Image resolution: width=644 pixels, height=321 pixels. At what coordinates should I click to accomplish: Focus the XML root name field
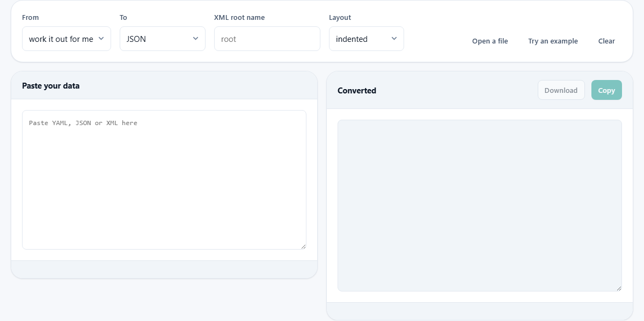point(267,39)
